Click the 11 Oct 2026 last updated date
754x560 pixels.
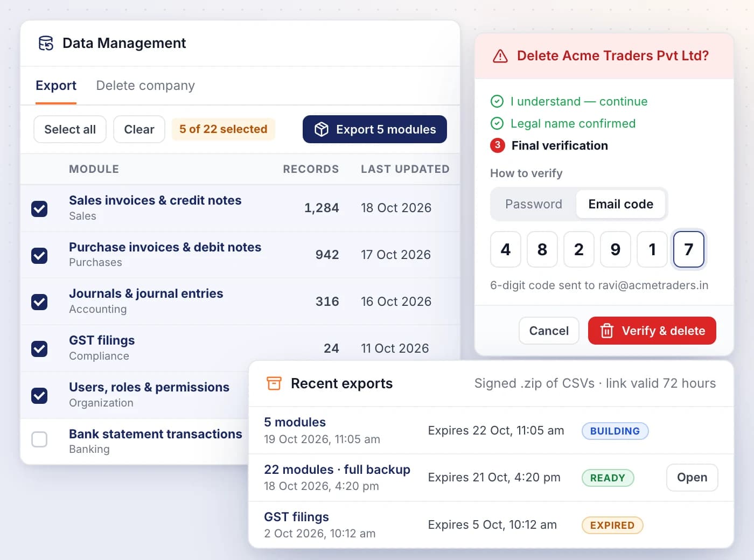tap(395, 348)
